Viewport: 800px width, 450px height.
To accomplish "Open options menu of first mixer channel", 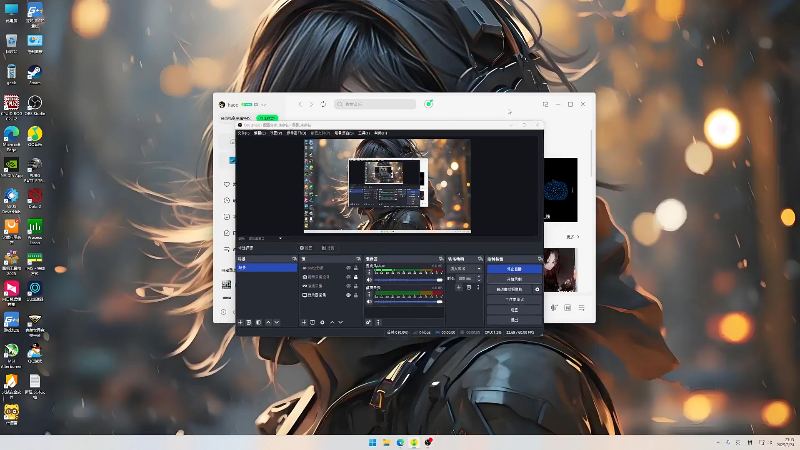I will (369, 272).
